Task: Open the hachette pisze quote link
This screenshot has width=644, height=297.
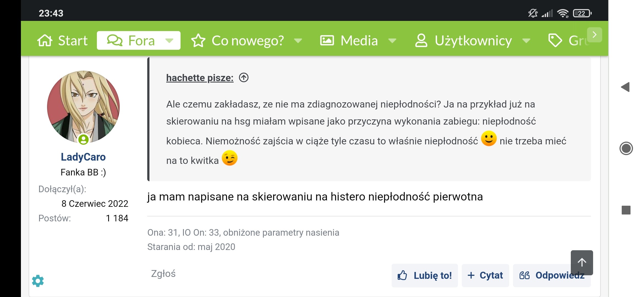Action: pos(200,78)
